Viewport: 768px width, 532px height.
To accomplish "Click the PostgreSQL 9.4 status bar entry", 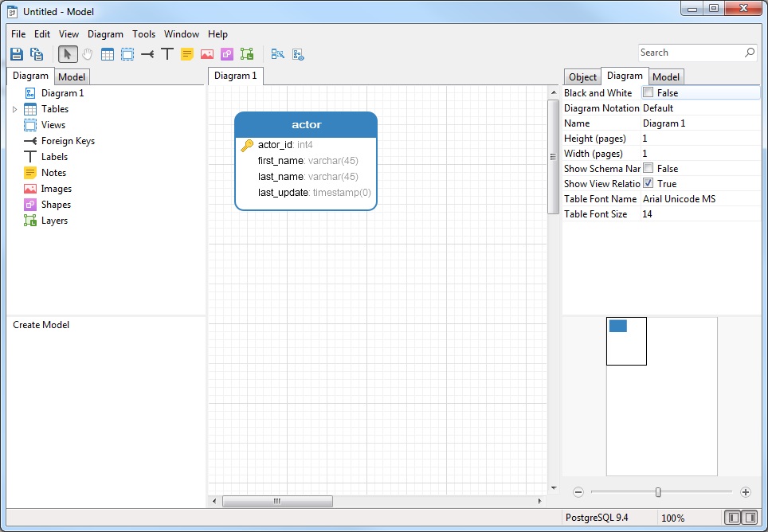I will click(x=597, y=518).
